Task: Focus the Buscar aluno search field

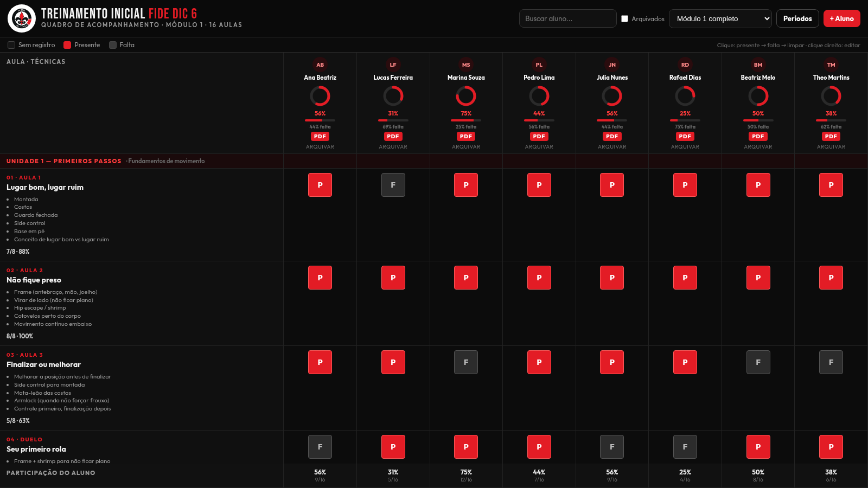Action: 568,18
